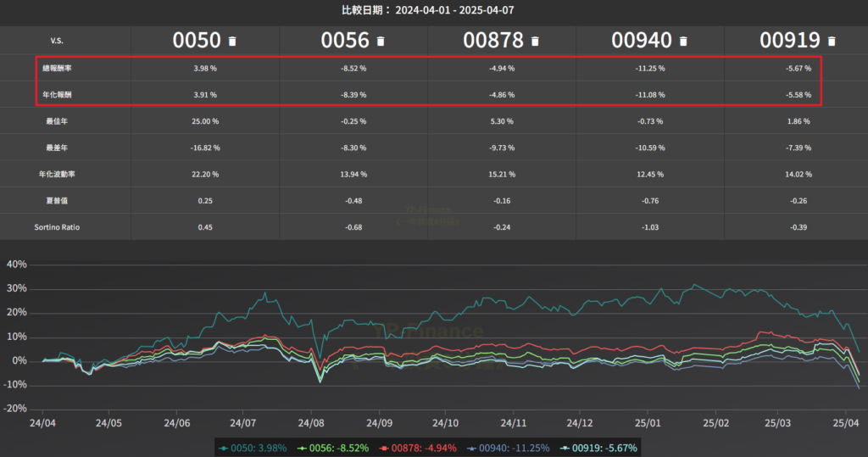Click the 最差年 row label
Viewport: 868px width, 457px height.
tap(57, 148)
